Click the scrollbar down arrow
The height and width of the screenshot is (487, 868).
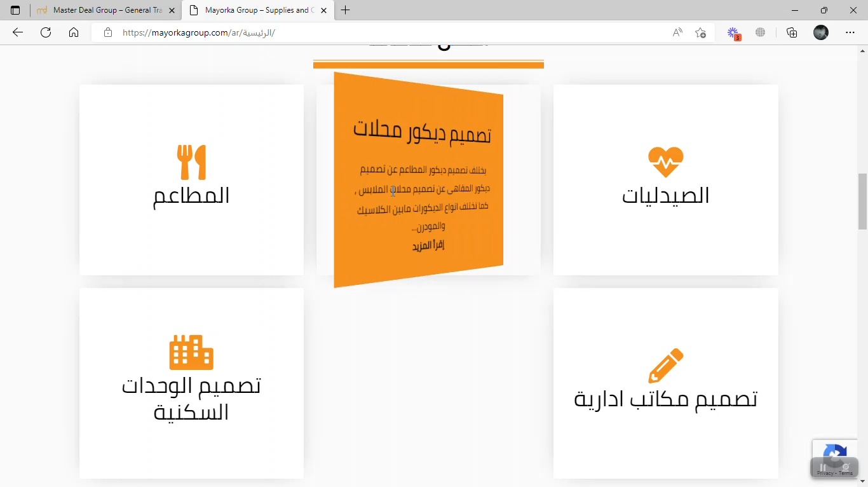coord(863,482)
